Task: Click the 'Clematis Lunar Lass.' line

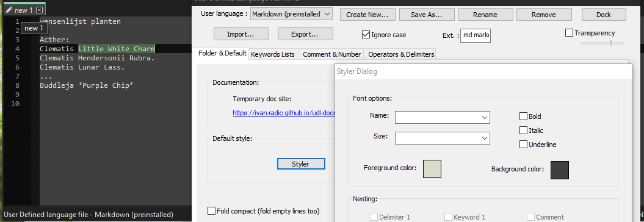Action: 82,67
